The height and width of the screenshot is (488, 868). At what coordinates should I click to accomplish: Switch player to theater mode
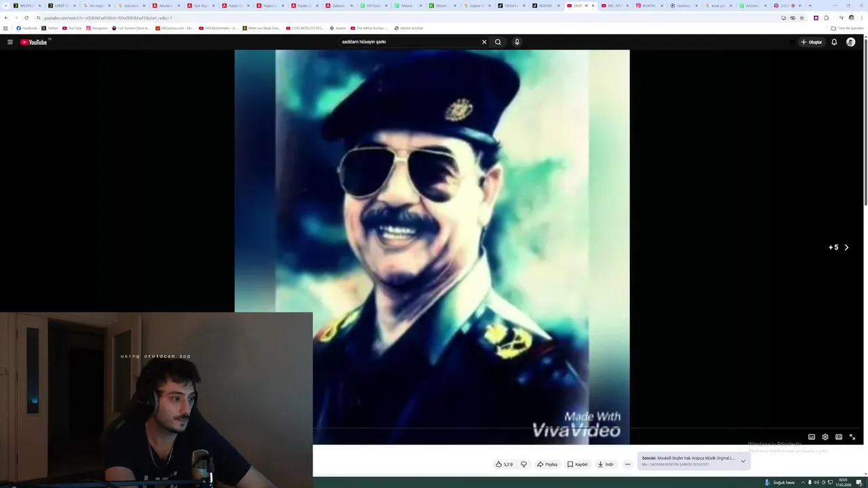[x=839, y=437]
